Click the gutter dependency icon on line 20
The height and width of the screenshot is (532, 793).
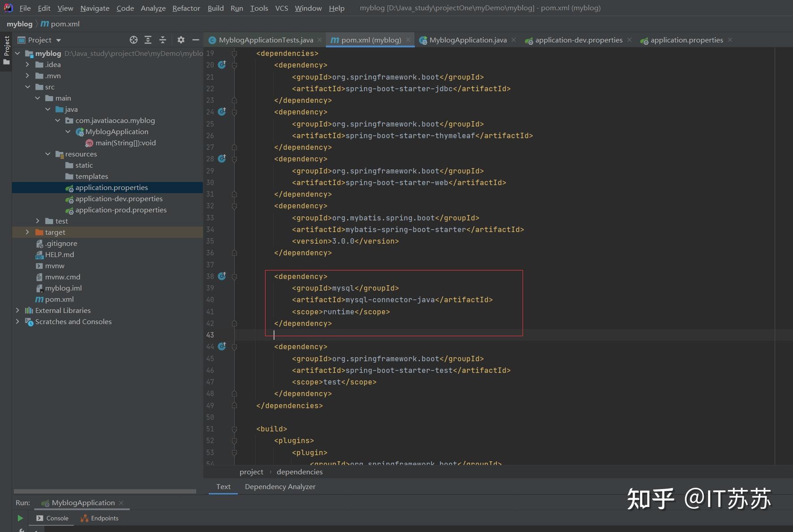(222, 65)
